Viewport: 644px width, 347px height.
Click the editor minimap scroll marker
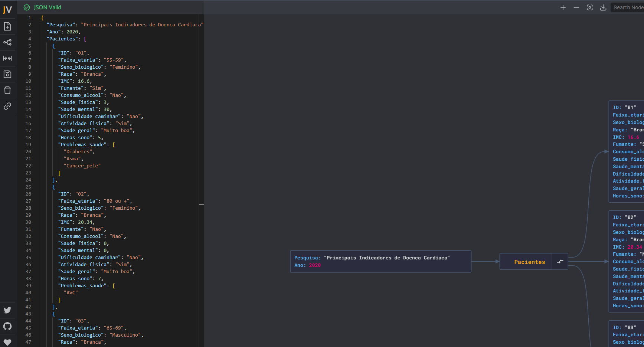point(201,204)
